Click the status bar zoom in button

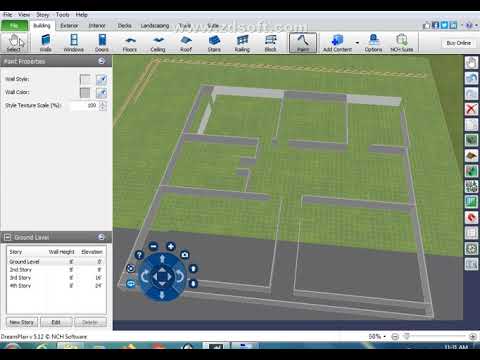(472, 336)
